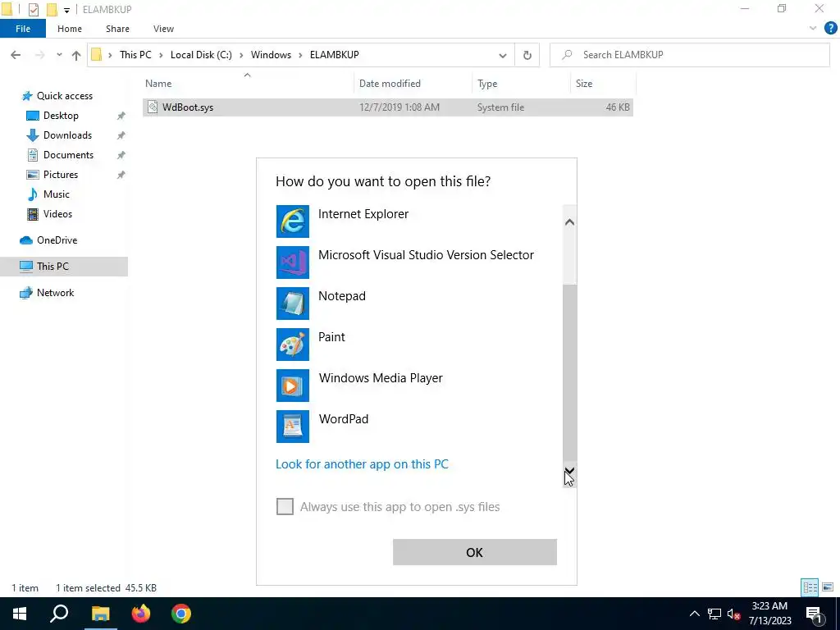The height and width of the screenshot is (630, 840).
Task: Click app list scrollbar down arrow
Action: pyautogui.click(x=570, y=471)
